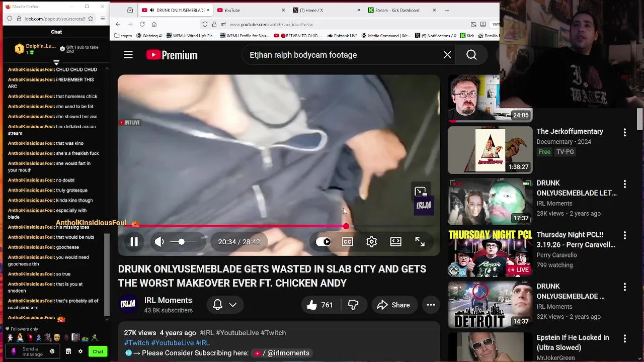Screen dimensions: 644x362
Task: Reload the YouTube page
Action: pyautogui.click(x=142, y=24)
